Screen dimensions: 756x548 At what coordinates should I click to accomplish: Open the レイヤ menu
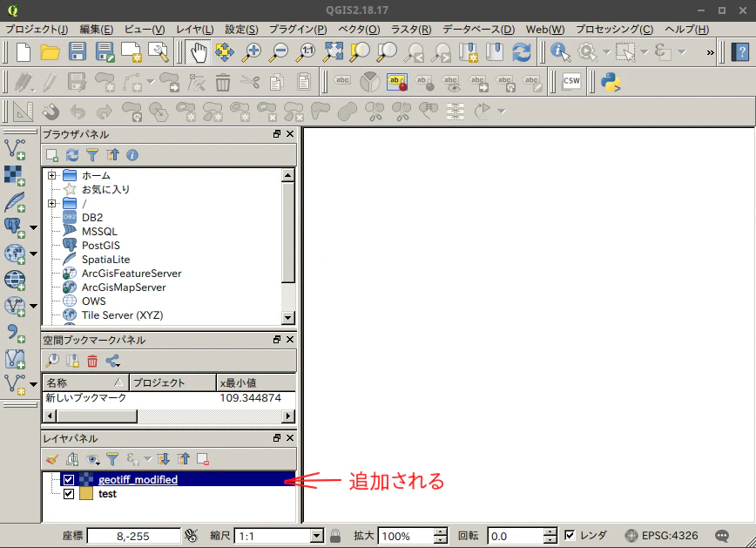coord(194,30)
